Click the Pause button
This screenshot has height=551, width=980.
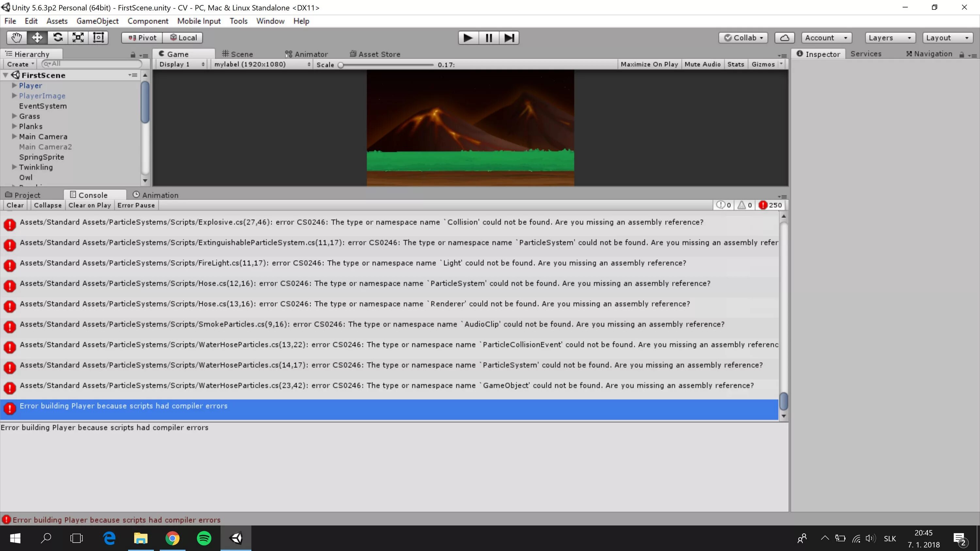point(489,38)
